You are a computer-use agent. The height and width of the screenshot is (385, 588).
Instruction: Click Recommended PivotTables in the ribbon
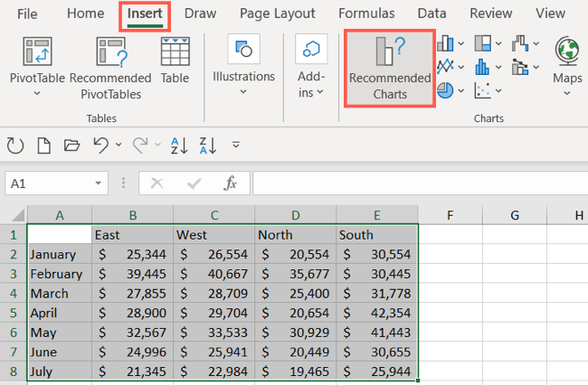pyautogui.click(x=110, y=65)
